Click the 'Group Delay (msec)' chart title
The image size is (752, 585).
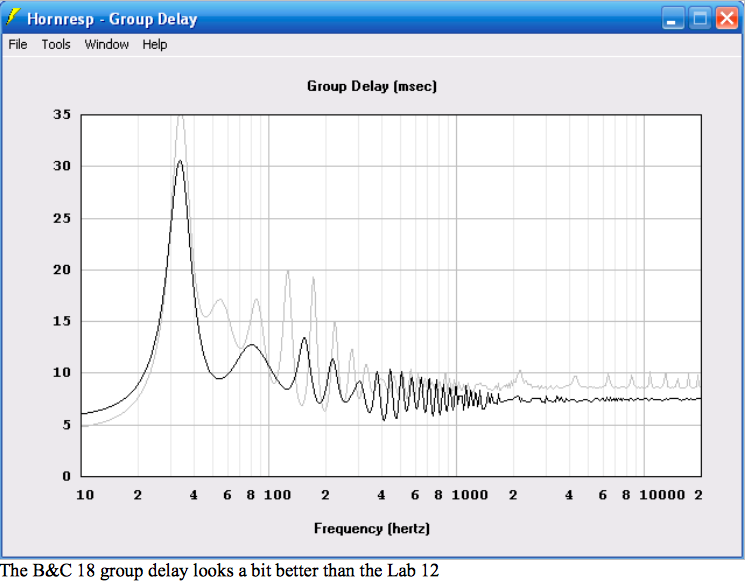click(372, 86)
